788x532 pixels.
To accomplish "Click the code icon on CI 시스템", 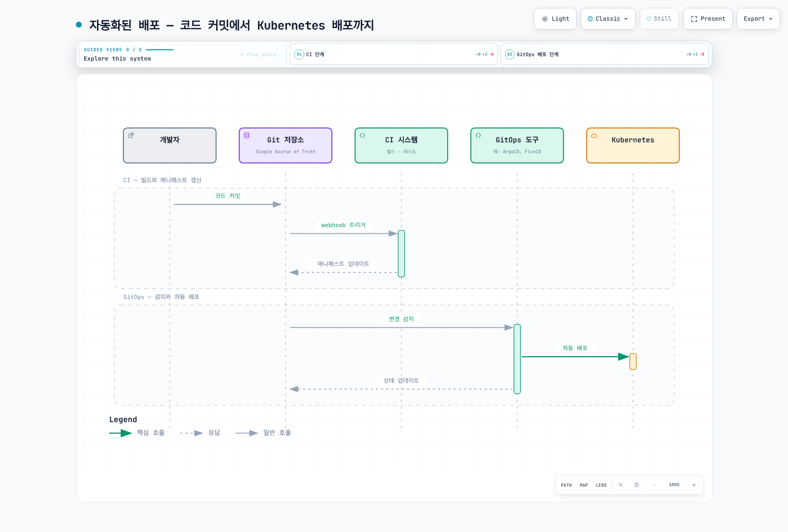I will tap(362, 135).
